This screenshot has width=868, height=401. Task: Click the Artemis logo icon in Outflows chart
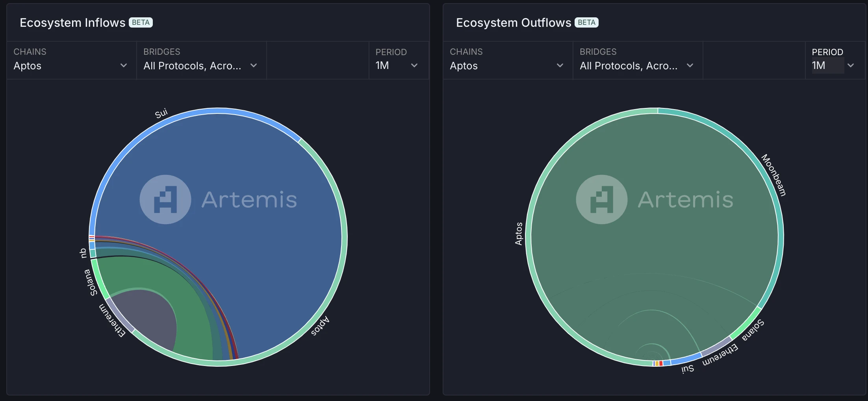click(x=601, y=199)
